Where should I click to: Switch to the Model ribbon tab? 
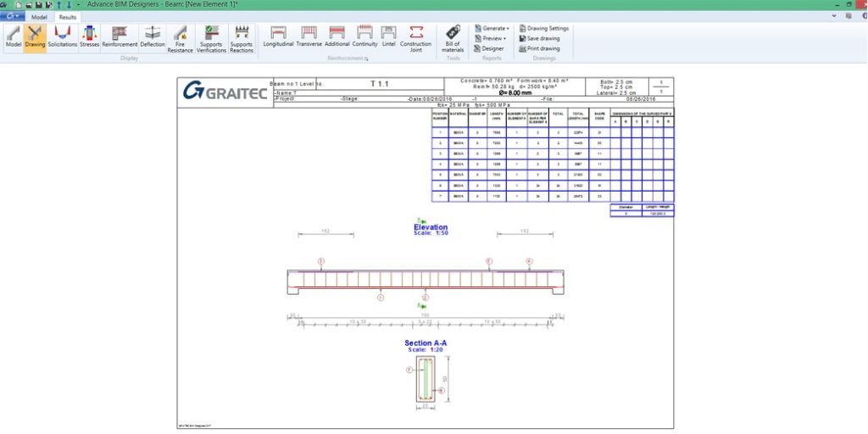(x=39, y=17)
